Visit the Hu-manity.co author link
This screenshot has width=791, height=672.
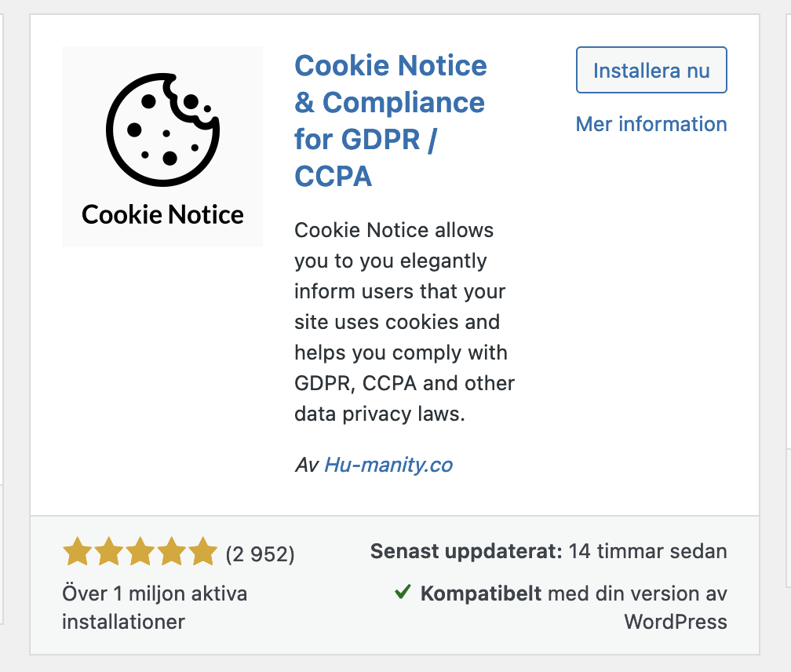click(388, 465)
